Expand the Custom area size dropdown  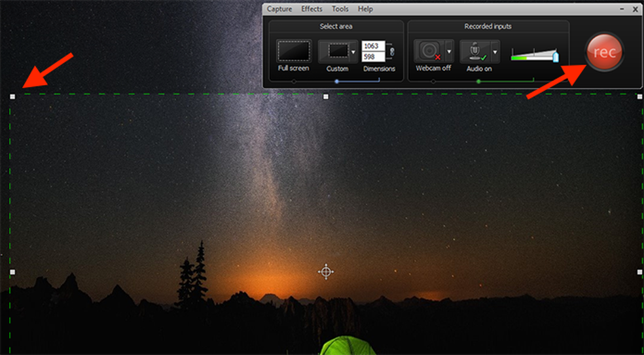pos(353,52)
